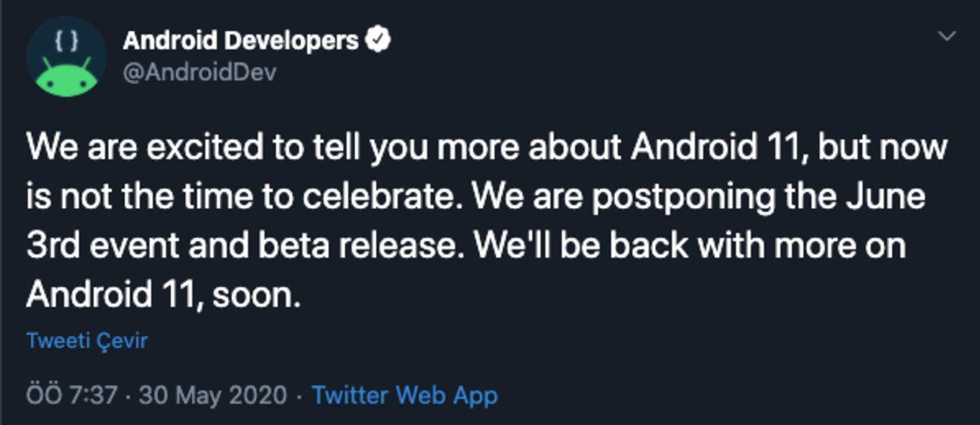Viewport: 980px width, 425px height.
Task: Click the verified badge next to Android Developers
Action: click(376, 40)
